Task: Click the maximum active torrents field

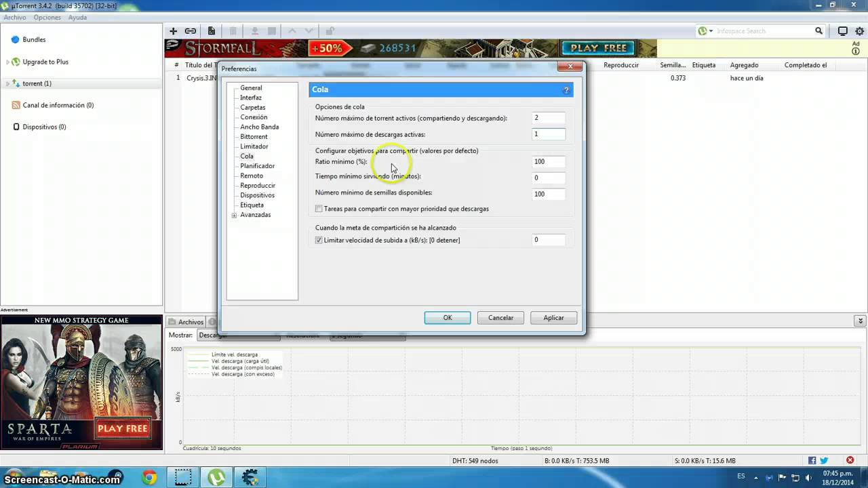Action: [x=549, y=118]
